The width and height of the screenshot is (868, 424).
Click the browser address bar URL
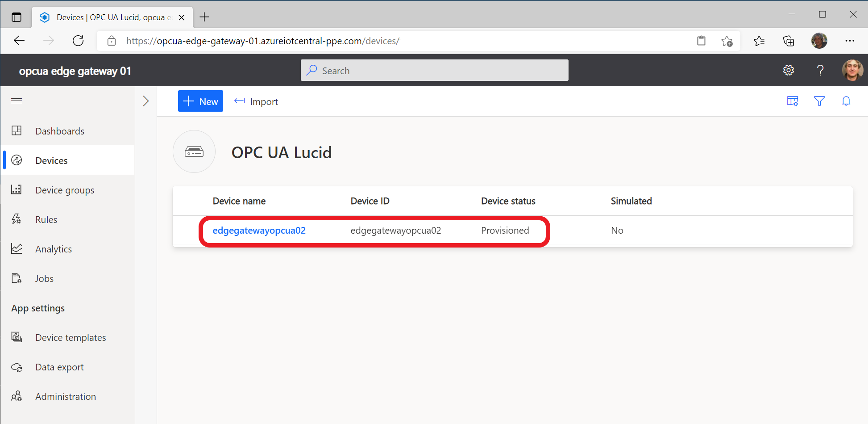point(263,41)
